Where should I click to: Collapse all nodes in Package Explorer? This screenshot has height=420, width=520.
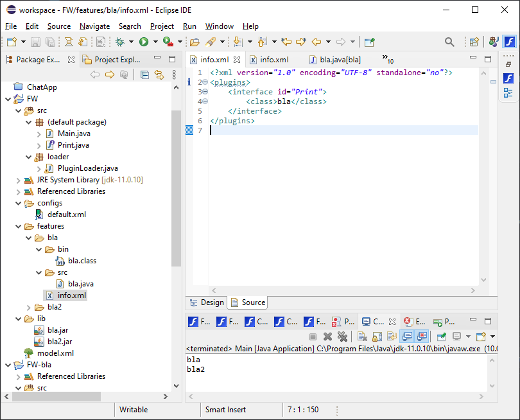coord(145,74)
